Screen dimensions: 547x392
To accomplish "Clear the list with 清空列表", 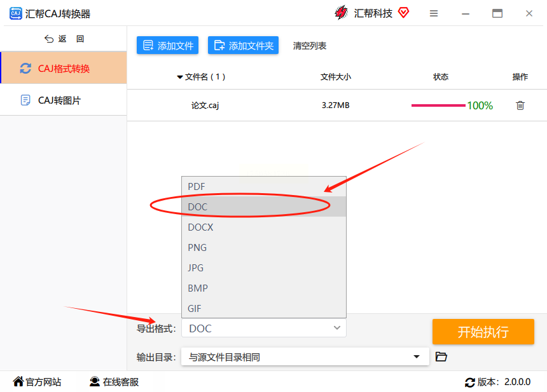I will click(x=309, y=46).
